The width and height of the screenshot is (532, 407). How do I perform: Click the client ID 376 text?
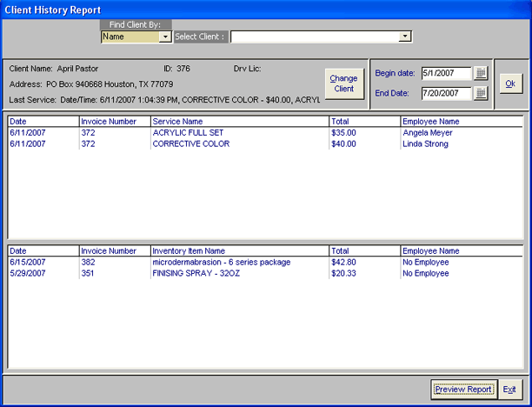pos(183,69)
